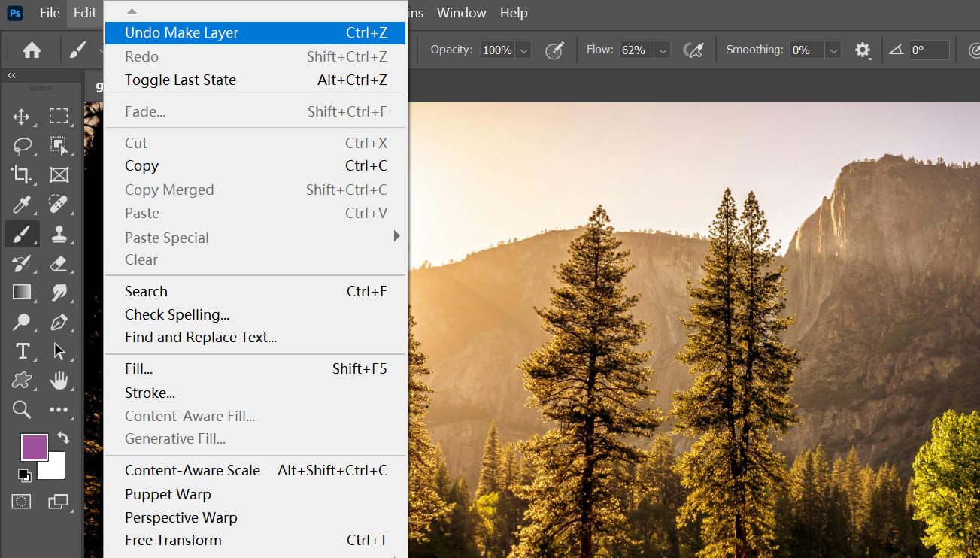
Task: Select the Gradient tool
Action: point(21,293)
